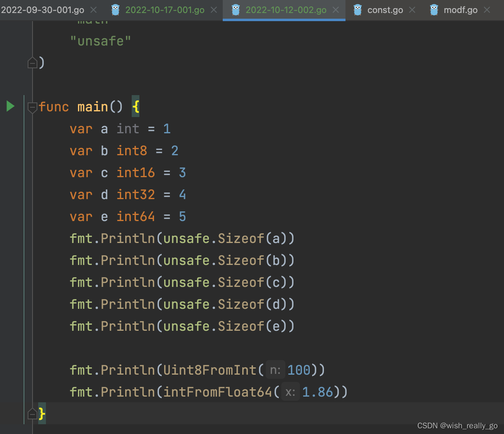Image resolution: width=504 pixels, height=434 pixels.
Task: Click int8 type in var b line
Action: (132, 151)
